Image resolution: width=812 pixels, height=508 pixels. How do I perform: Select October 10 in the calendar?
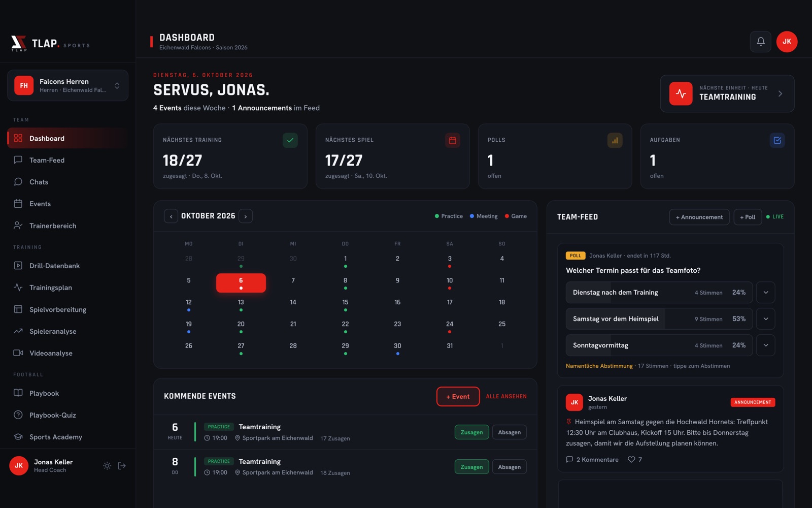click(x=450, y=283)
